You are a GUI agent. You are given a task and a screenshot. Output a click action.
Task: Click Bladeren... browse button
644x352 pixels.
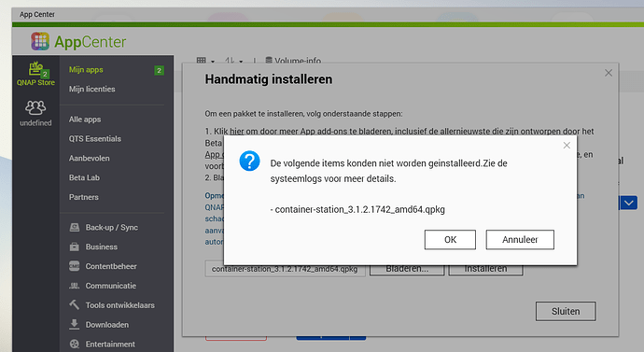(407, 270)
